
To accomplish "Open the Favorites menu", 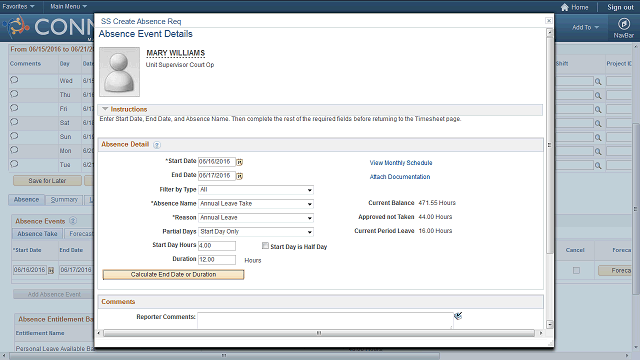I will (18, 6).
